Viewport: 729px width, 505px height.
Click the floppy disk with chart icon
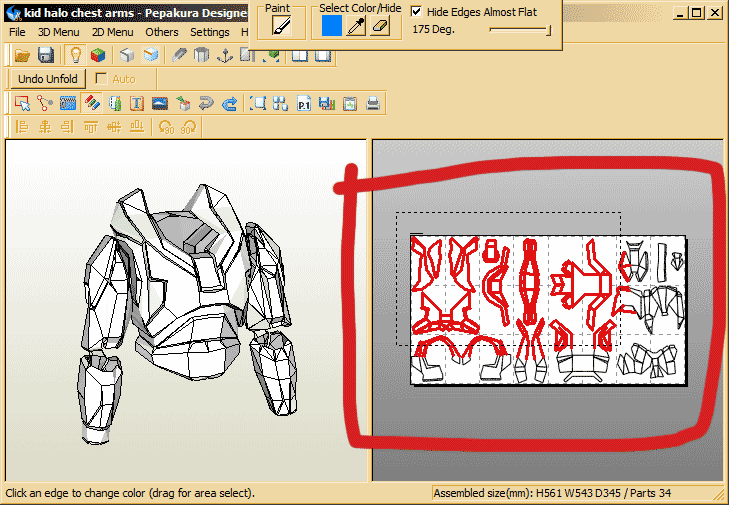click(327, 103)
